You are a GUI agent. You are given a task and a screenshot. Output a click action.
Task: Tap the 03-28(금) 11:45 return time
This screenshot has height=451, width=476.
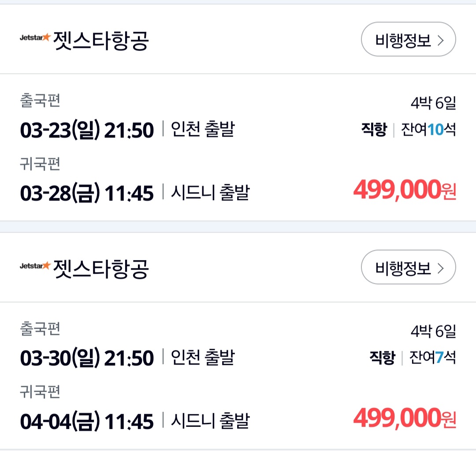click(87, 194)
